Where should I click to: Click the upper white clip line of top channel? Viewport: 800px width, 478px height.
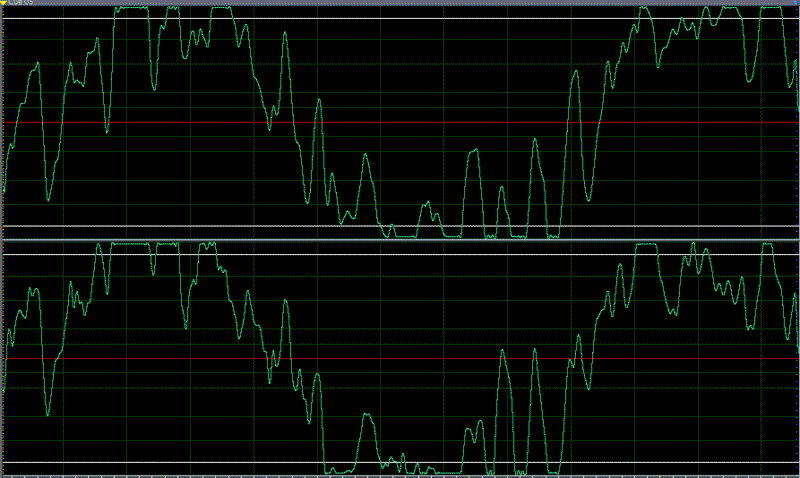pyautogui.click(x=401, y=18)
